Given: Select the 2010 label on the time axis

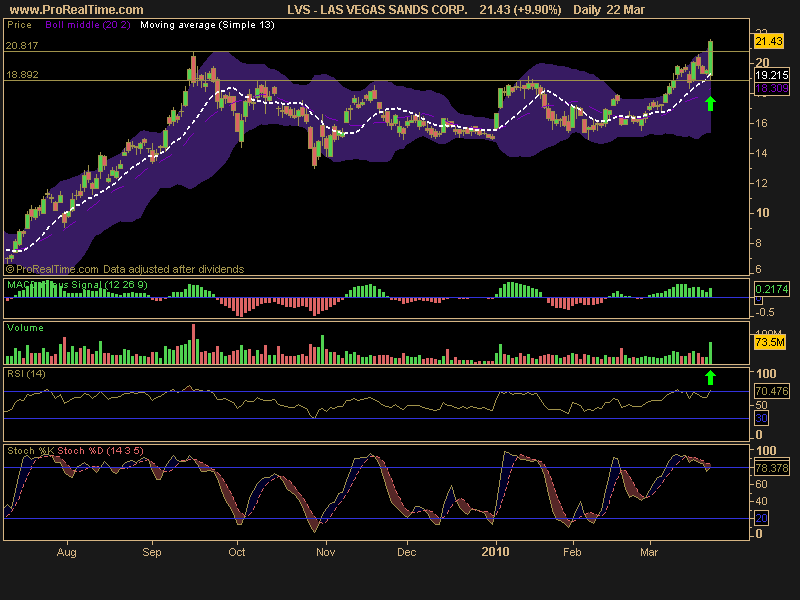Looking at the screenshot, I should pos(495,551).
